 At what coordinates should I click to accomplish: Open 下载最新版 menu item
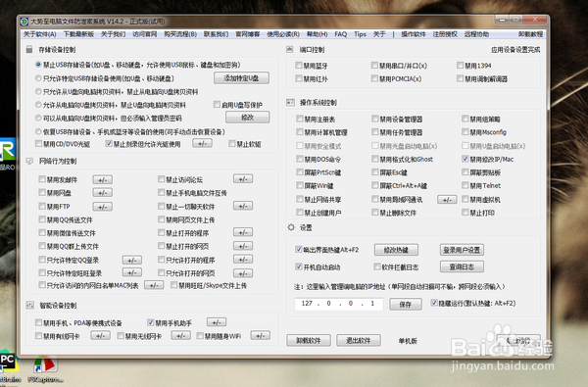(78, 34)
